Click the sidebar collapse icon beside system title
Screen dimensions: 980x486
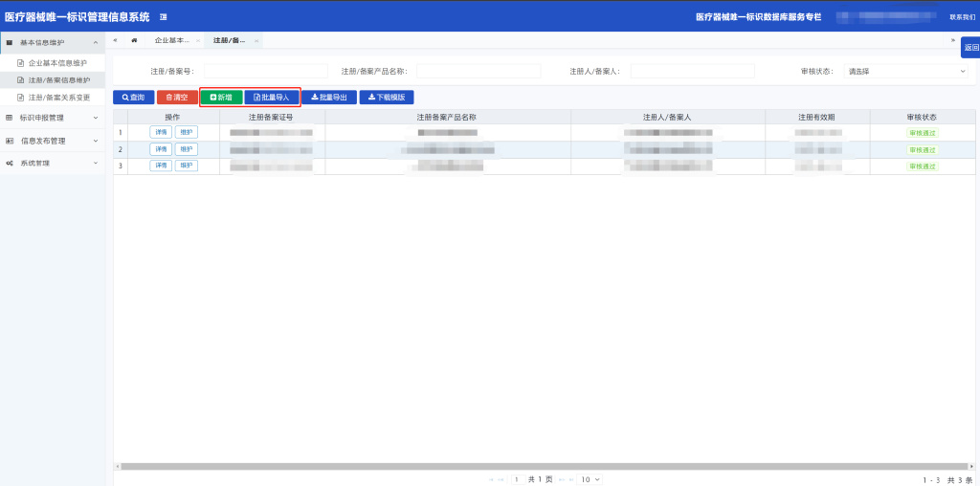[x=163, y=17]
